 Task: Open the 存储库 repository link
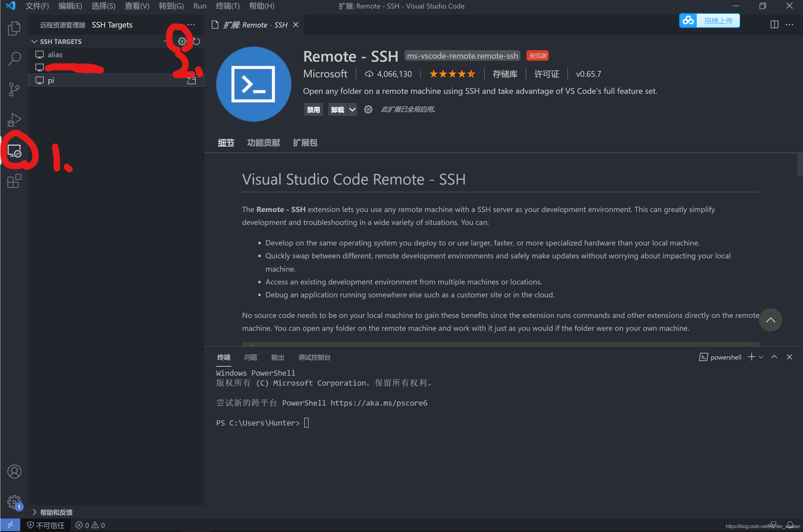click(x=505, y=74)
